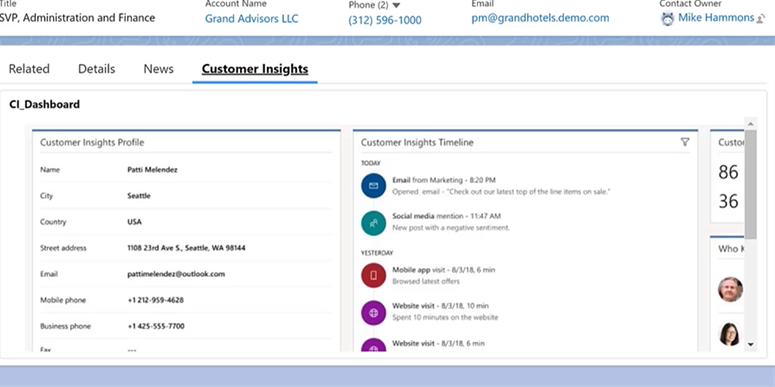775x387 pixels.
Task: Click the Website visit 6 min globe icon
Action: point(374,345)
